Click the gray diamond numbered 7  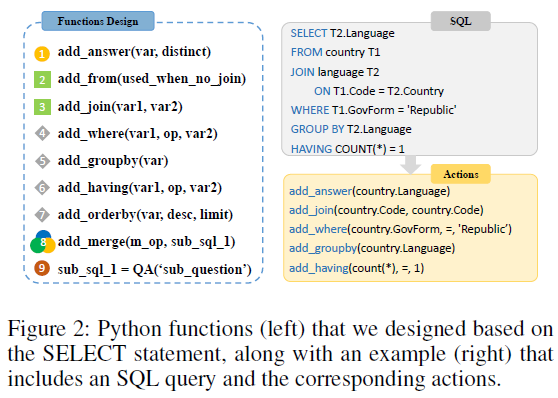coord(42,215)
